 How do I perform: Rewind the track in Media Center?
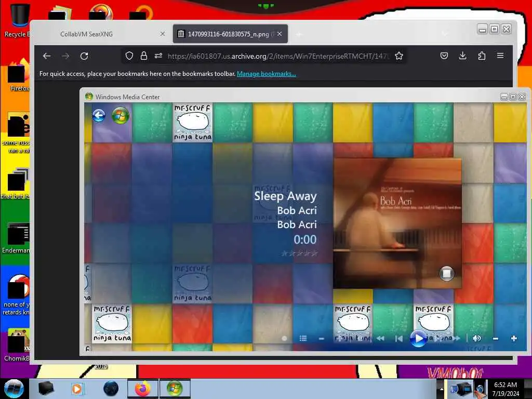tap(381, 338)
